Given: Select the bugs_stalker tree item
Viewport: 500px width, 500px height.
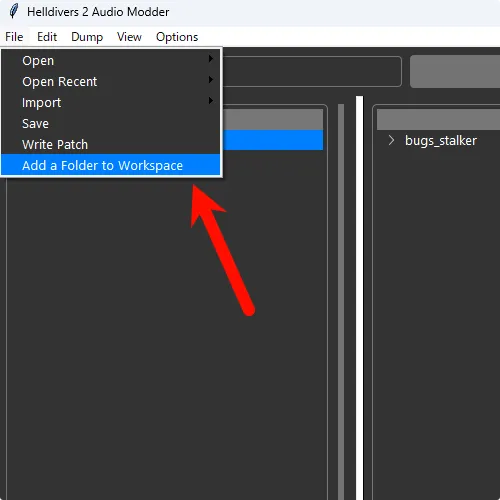Looking at the screenshot, I should (x=441, y=140).
